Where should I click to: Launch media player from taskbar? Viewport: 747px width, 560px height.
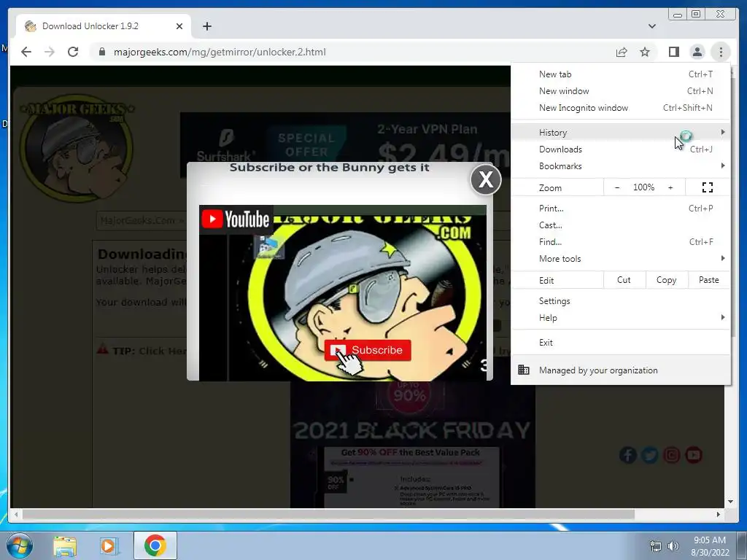(109, 545)
